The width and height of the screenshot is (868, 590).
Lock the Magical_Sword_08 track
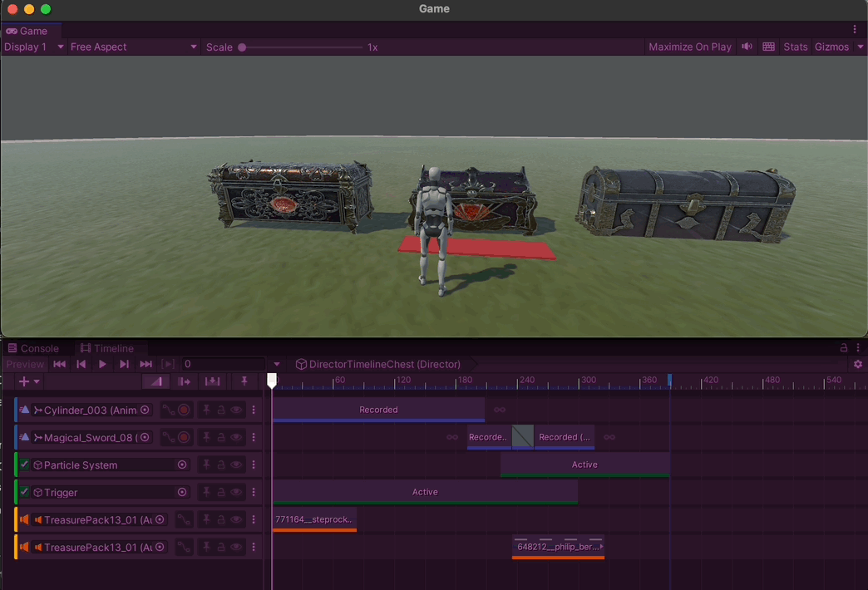point(221,437)
